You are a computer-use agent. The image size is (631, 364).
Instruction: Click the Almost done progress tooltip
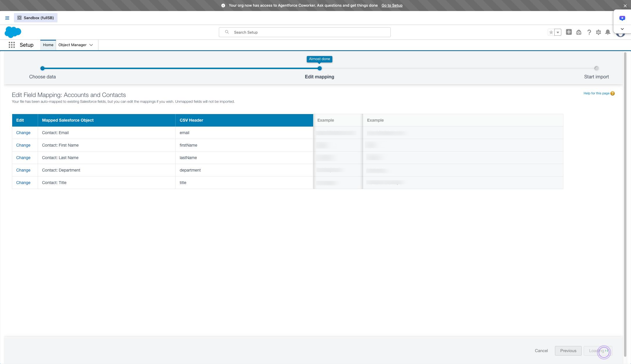tap(320, 59)
